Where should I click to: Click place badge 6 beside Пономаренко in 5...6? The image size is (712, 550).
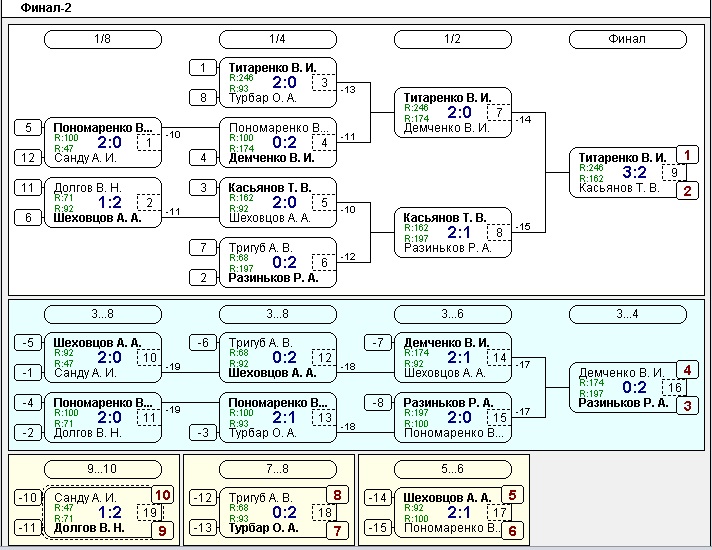pyautogui.click(x=512, y=530)
